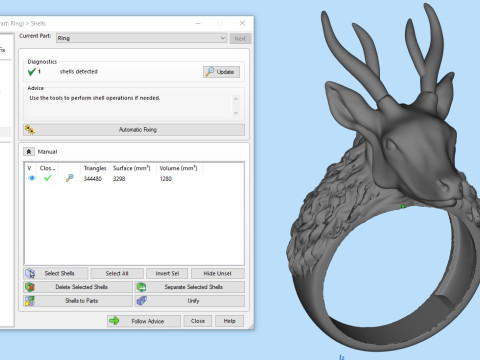Toggle shell visibility eye icon in list
The width and height of the screenshot is (480, 360).
(x=32, y=178)
